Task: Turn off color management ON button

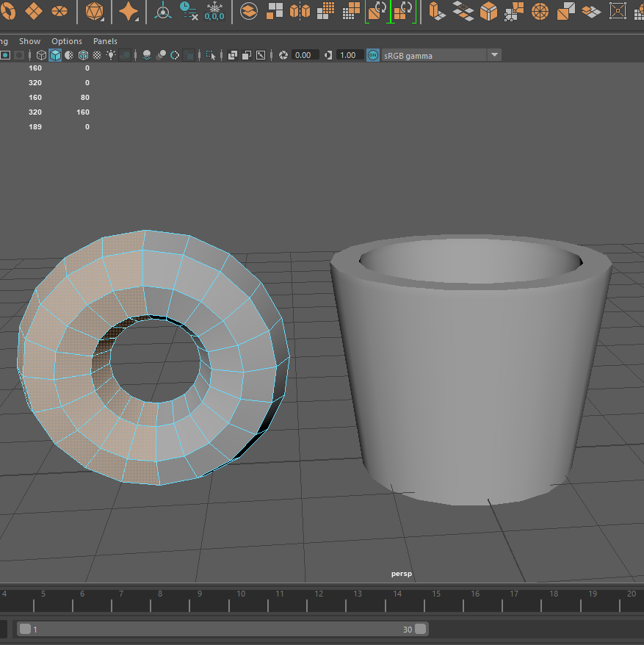Action: (373, 55)
